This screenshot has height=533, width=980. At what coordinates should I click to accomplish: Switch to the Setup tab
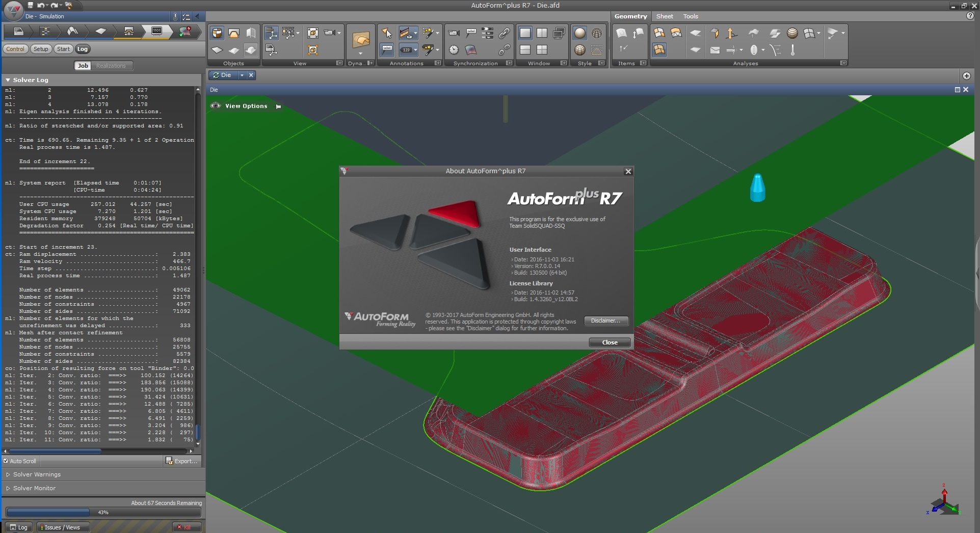[41, 49]
